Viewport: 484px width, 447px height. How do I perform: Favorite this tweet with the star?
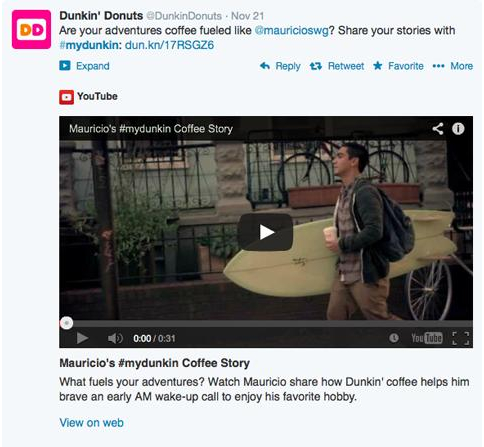398,66
